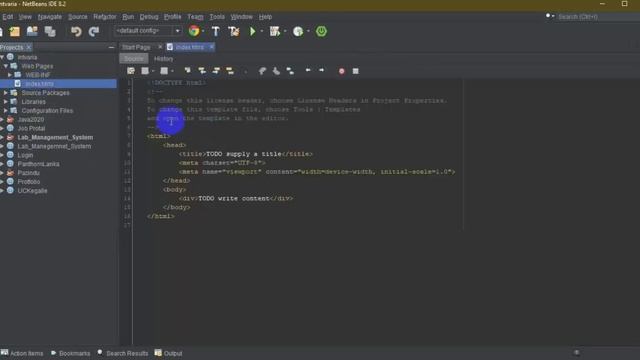Click the editor Forward navigation icon
Viewport: 640px width, 360px height.
tap(164, 71)
